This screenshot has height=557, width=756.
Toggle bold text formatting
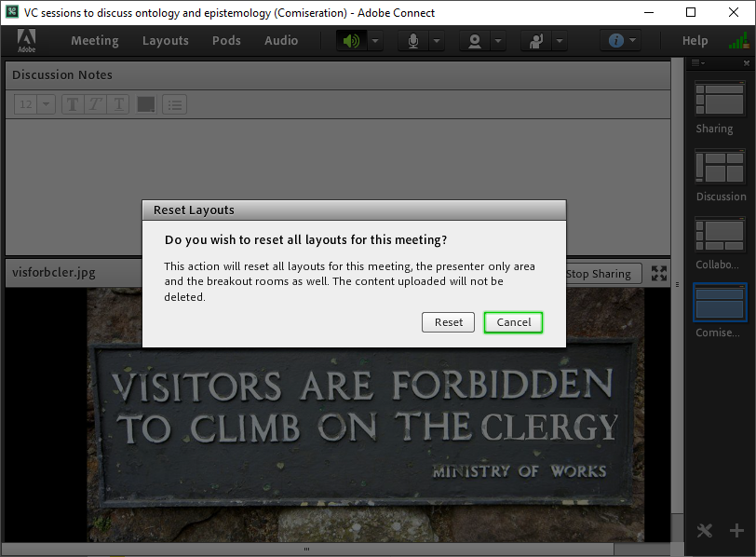(x=73, y=104)
